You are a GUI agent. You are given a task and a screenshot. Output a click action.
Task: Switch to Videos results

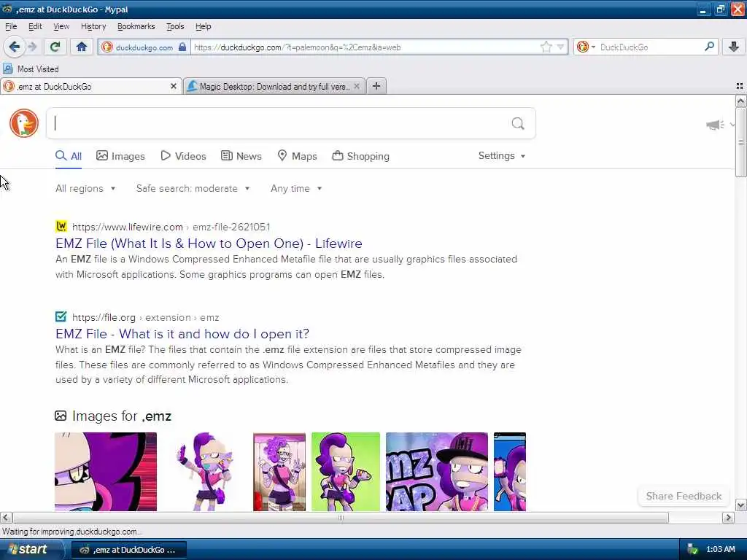tap(183, 156)
